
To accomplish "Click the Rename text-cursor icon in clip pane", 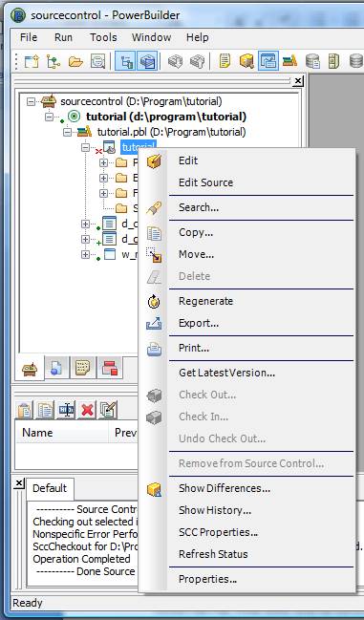I will (x=66, y=410).
